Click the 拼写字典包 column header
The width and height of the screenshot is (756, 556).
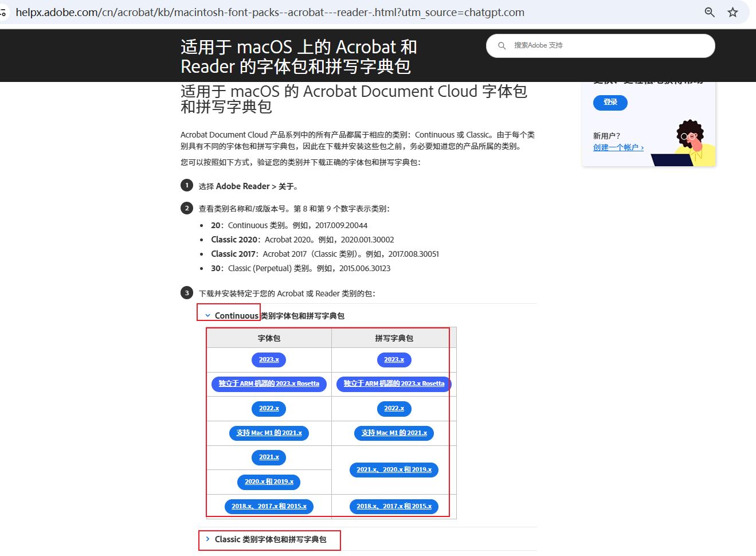[x=394, y=338]
